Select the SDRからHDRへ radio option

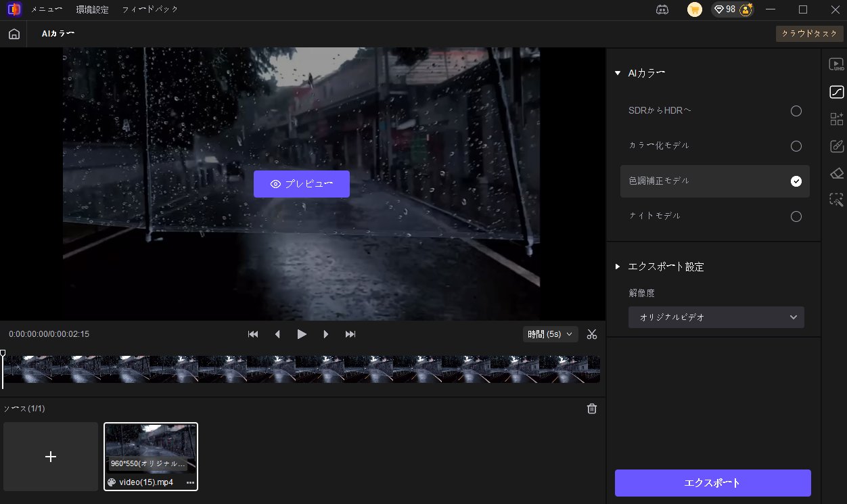796,111
